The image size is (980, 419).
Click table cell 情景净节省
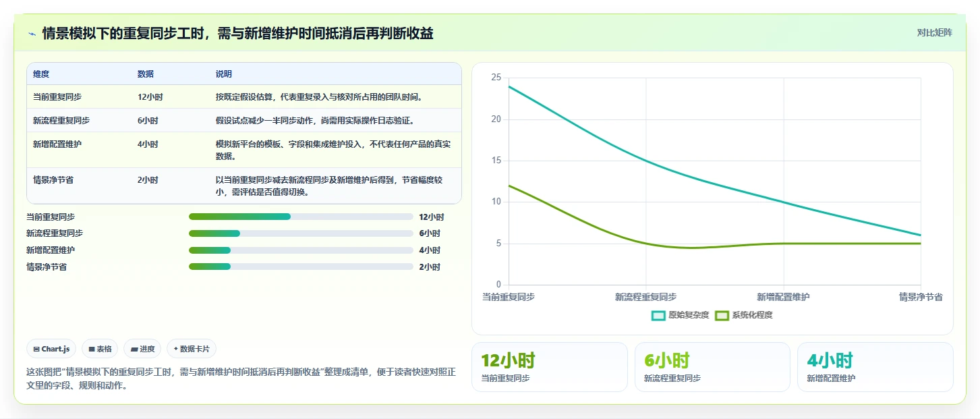pyautogui.click(x=53, y=179)
